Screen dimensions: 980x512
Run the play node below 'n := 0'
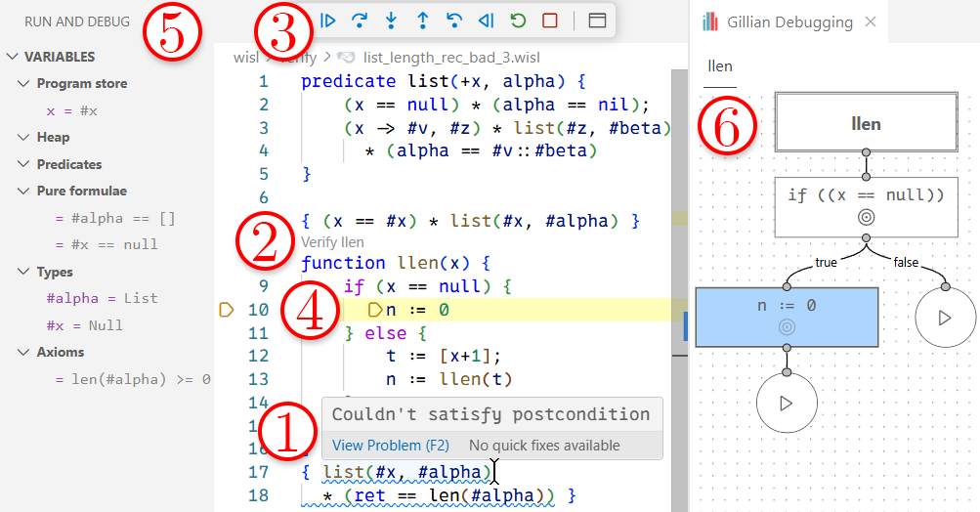click(x=787, y=402)
